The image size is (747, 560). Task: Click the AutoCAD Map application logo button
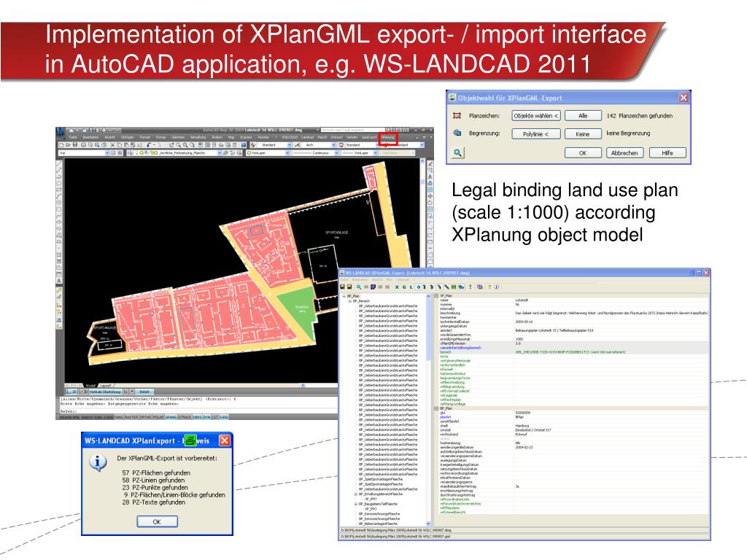click(x=60, y=131)
